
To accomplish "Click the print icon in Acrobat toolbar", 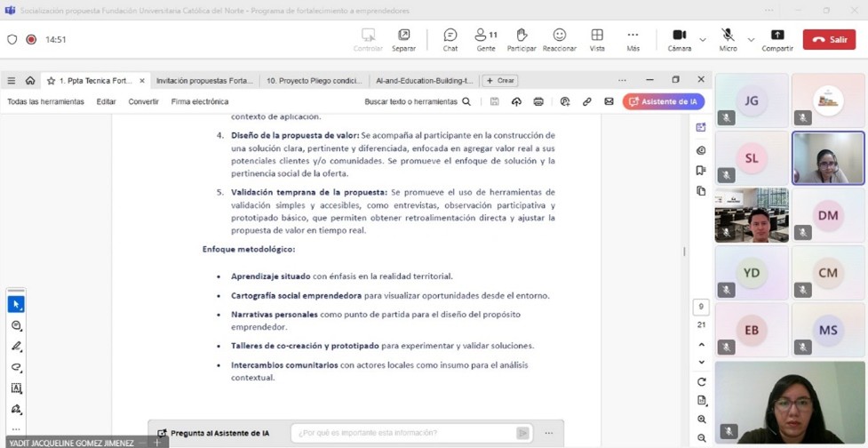I will 538,102.
